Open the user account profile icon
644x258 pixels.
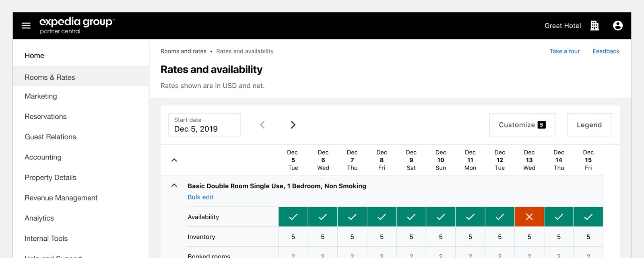coord(618,26)
